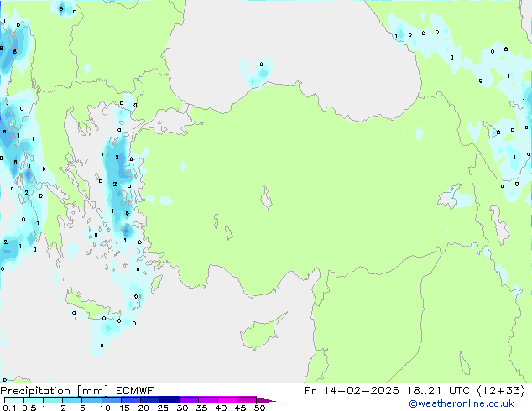Select the 5–10 mm blue swatch
The image size is (532, 411).
(91, 400)
